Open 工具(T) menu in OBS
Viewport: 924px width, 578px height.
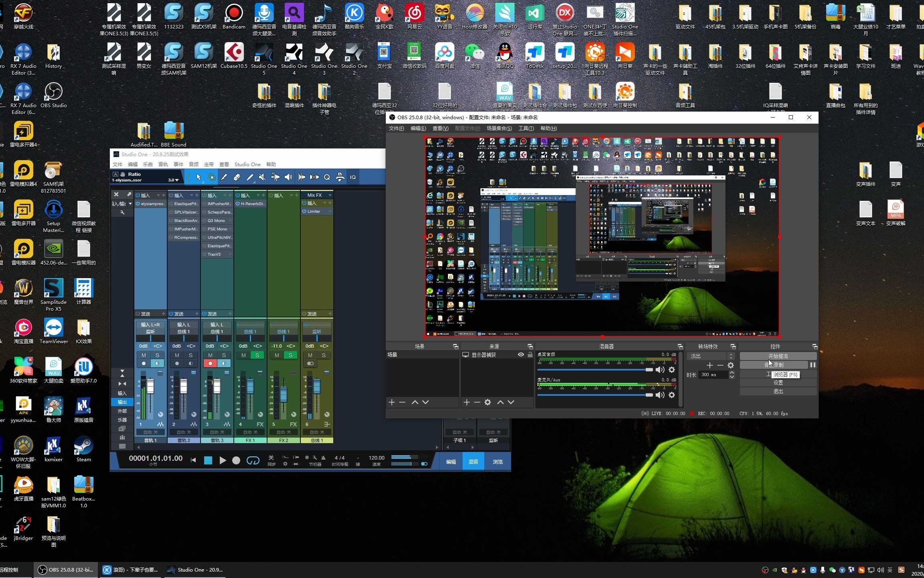pyautogui.click(x=526, y=128)
